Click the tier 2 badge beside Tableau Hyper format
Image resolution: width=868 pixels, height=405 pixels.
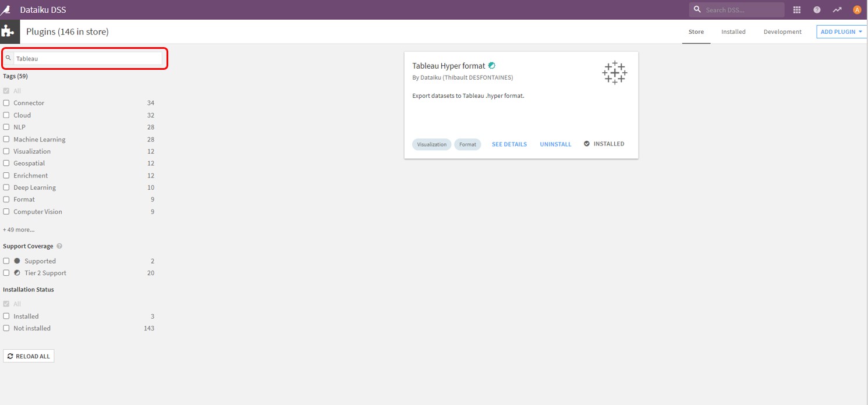(x=492, y=66)
